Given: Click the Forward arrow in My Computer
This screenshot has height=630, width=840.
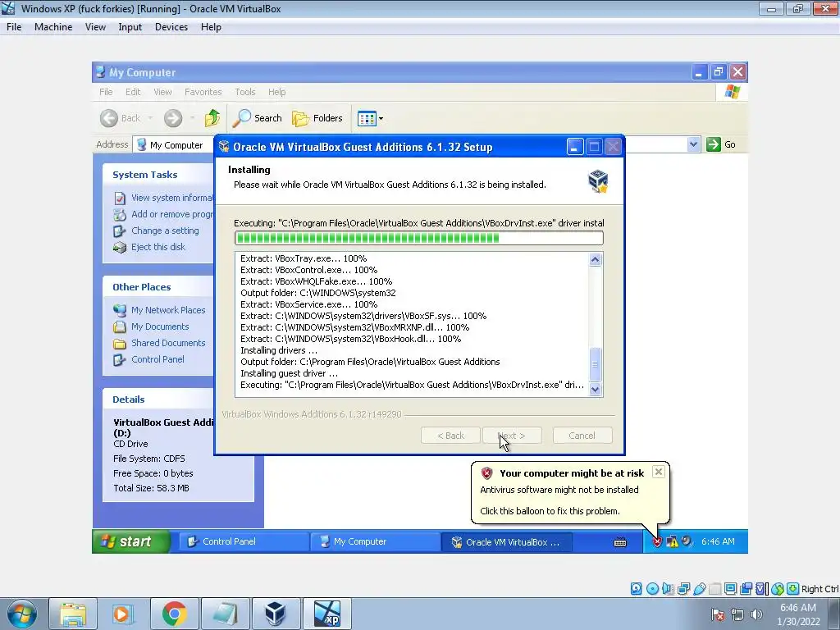Looking at the screenshot, I should tap(173, 118).
